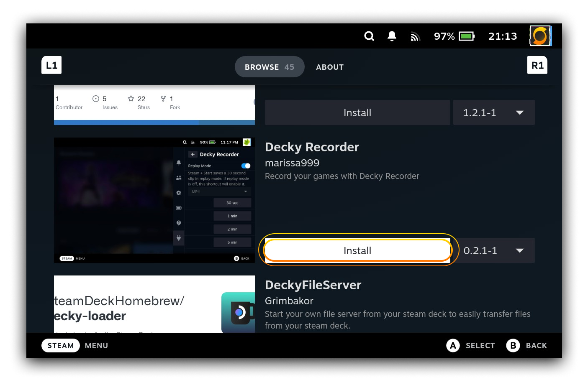Switch to the BROWSE tab
588x385 pixels.
(270, 67)
